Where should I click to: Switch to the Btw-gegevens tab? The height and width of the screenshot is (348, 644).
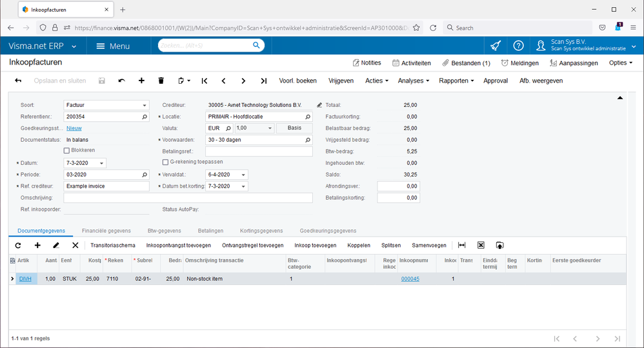point(165,231)
